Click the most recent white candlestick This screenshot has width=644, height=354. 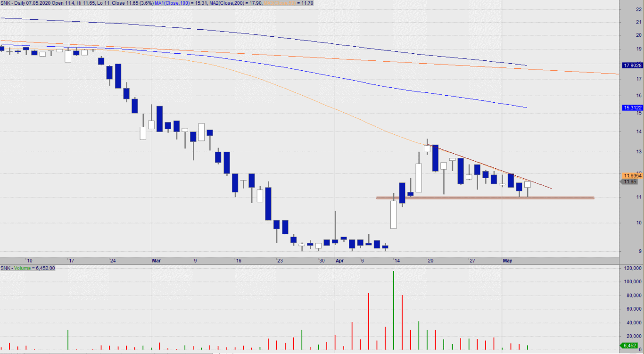point(527,185)
